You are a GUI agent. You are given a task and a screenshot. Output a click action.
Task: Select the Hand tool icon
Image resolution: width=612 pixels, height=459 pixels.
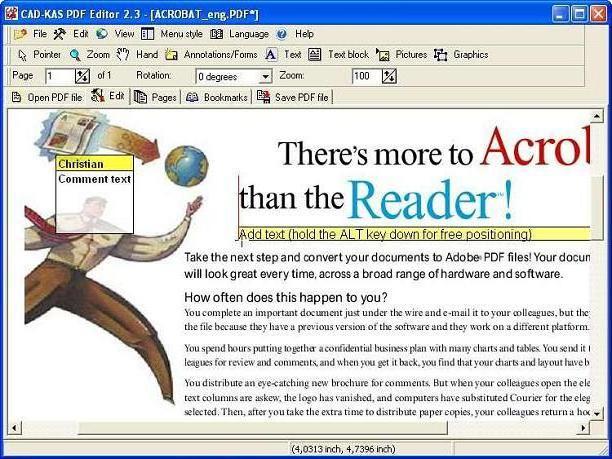point(123,55)
